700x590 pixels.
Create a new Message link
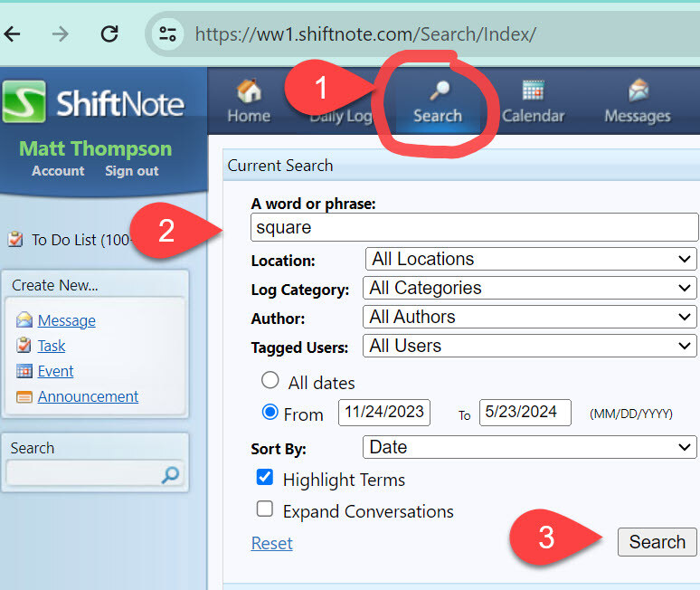(67, 320)
